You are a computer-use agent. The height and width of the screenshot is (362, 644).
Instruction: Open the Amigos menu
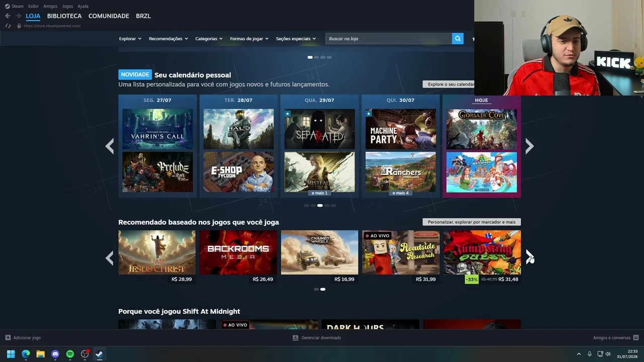coord(50,7)
